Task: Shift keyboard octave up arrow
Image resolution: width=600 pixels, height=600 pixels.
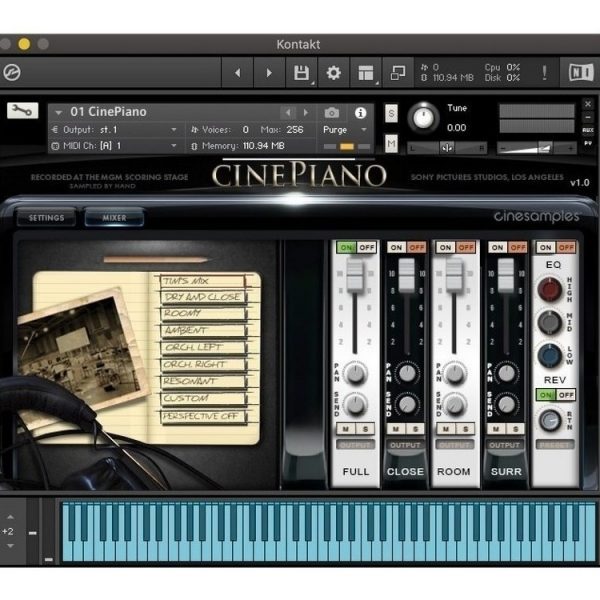Action: point(10,517)
